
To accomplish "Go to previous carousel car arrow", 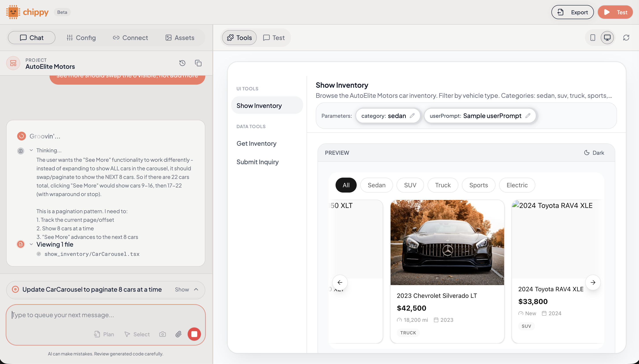I will click(340, 282).
